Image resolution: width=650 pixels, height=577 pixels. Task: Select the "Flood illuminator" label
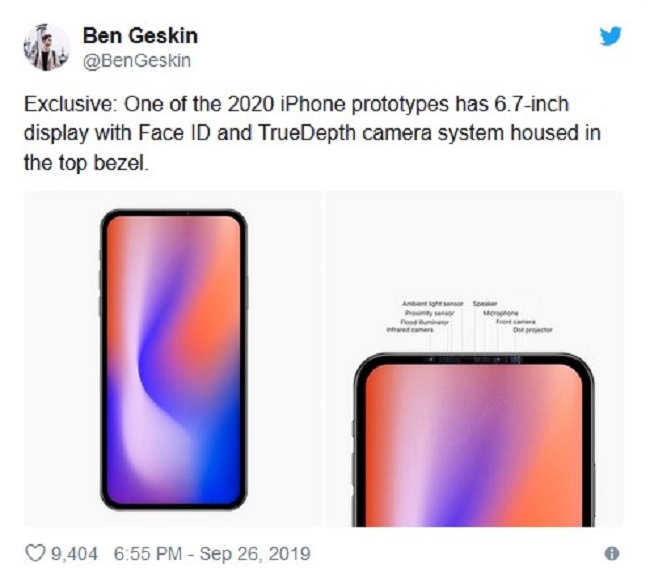(424, 321)
